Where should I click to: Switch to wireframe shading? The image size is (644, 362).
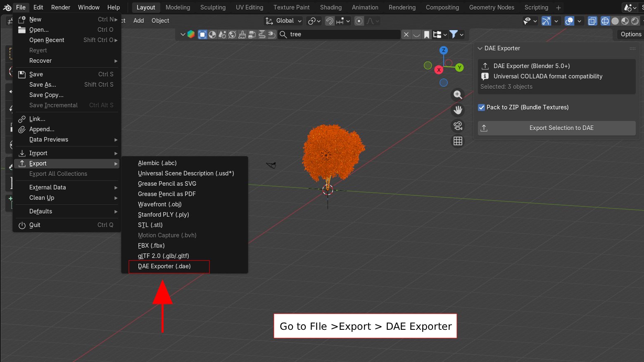click(605, 21)
